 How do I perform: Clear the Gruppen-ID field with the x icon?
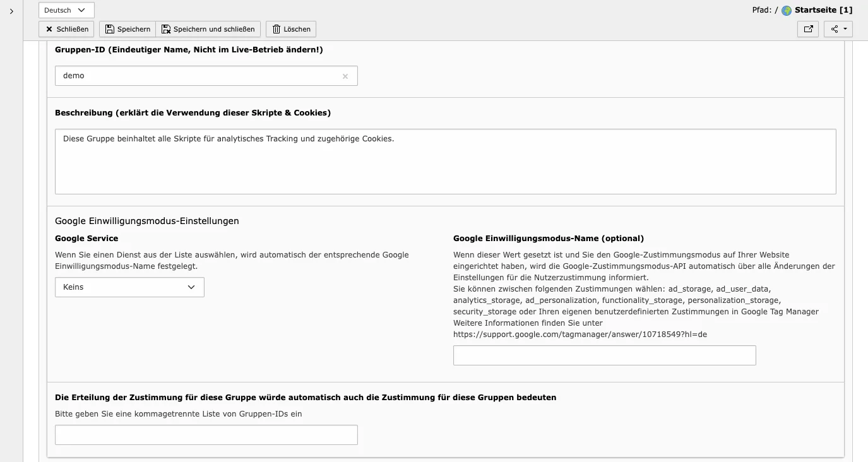click(345, 76)
